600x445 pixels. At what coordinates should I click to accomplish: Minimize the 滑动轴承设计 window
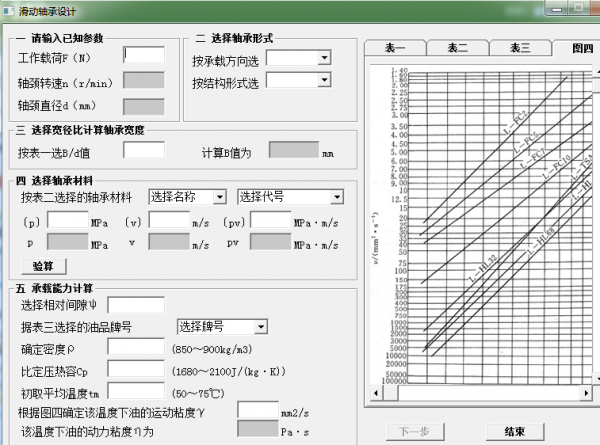coord(557,9)
